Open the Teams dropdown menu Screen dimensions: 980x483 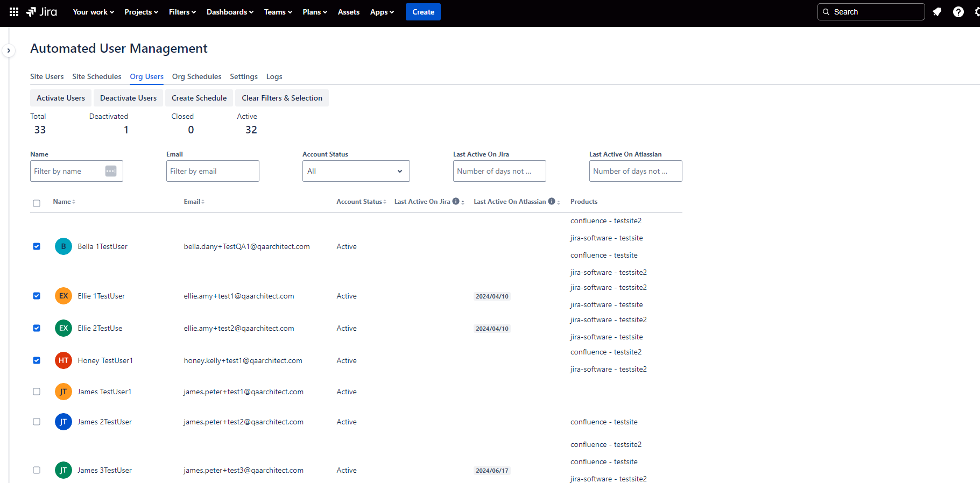[x=278, y=12]
